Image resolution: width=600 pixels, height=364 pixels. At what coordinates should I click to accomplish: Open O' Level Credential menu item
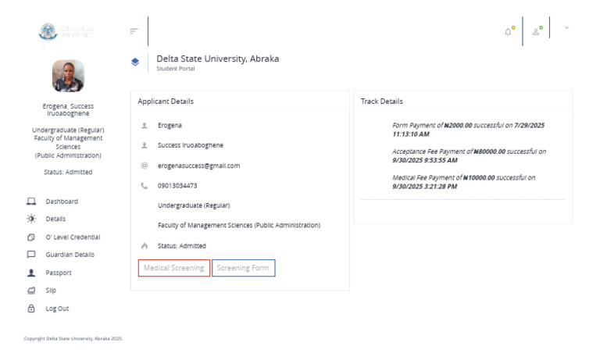coord(73,237)
